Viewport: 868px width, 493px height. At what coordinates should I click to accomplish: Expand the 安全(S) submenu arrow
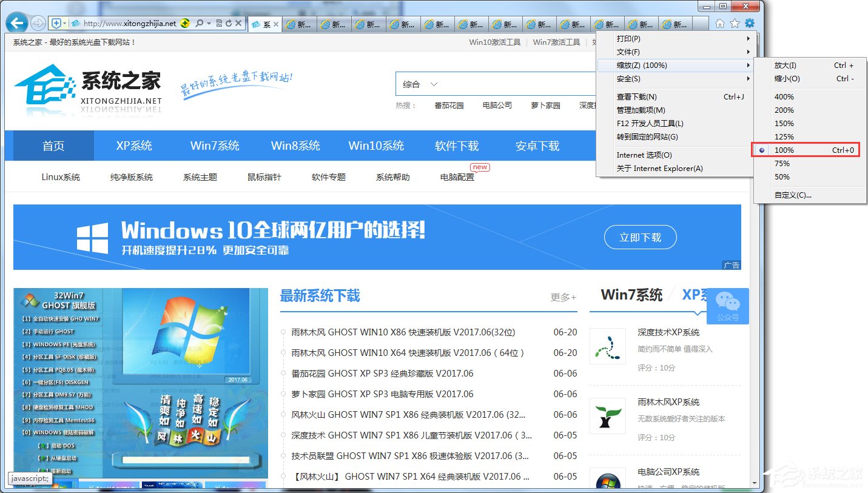[748, 78]
